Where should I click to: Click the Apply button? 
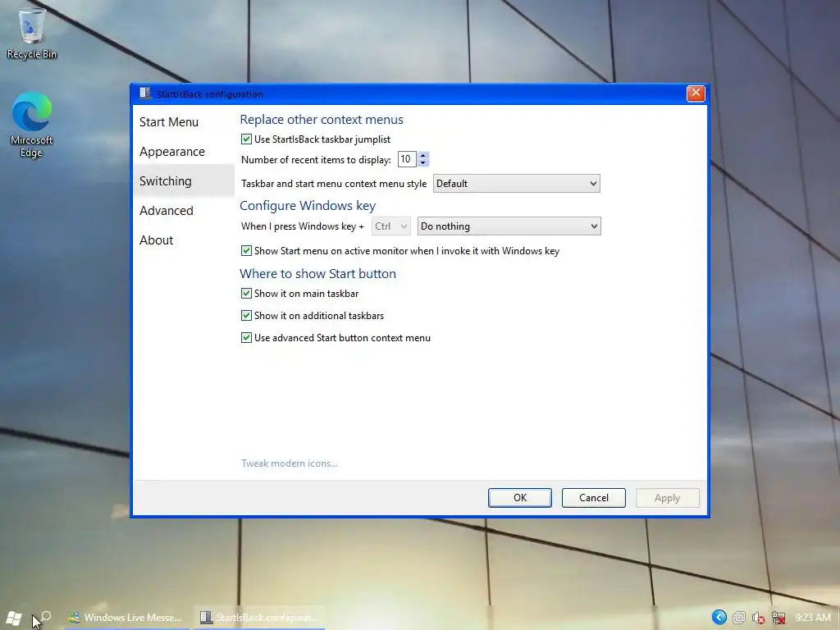[x=668, y=498]
